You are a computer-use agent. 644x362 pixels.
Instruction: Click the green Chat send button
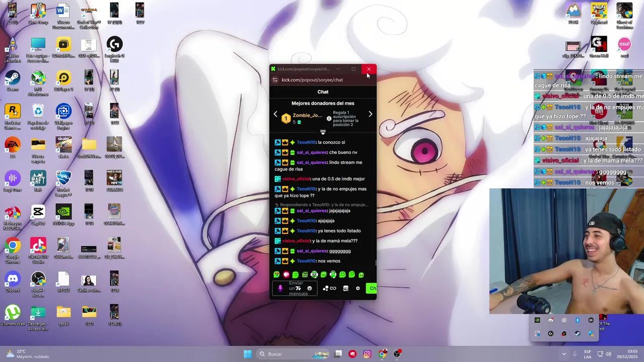[372, 288]
